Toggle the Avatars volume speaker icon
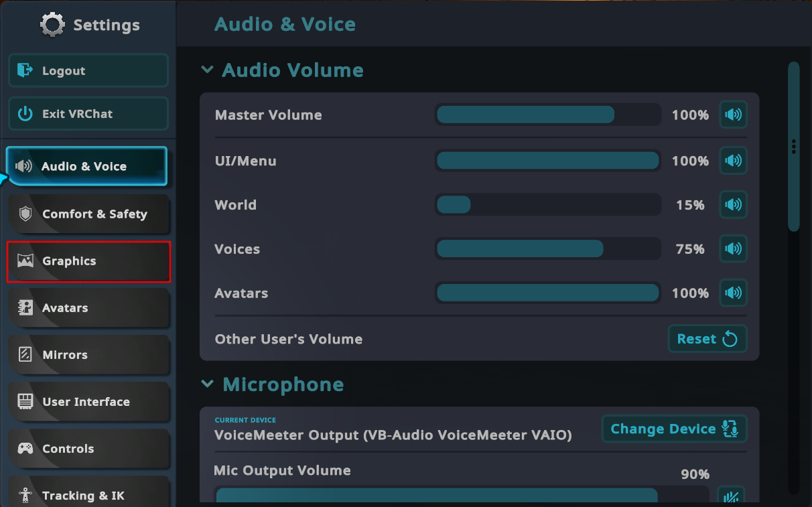Screen dimensions: 812x507 click(x=733, y=293)
